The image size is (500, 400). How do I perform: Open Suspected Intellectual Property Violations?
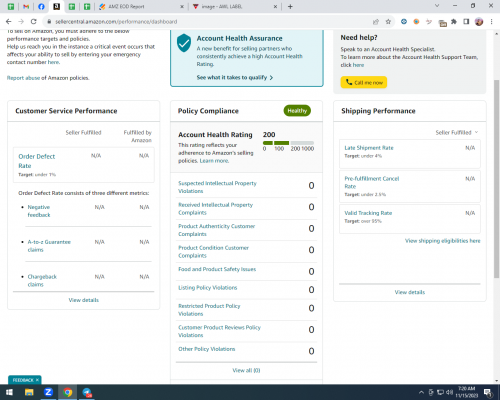217,187
